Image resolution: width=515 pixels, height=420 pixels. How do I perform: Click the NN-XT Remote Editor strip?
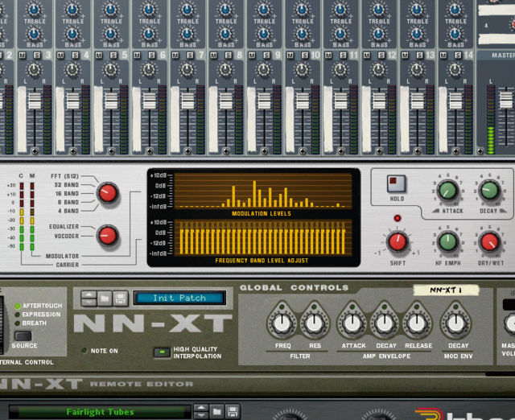pyautogui.click(x=257, y=385)
